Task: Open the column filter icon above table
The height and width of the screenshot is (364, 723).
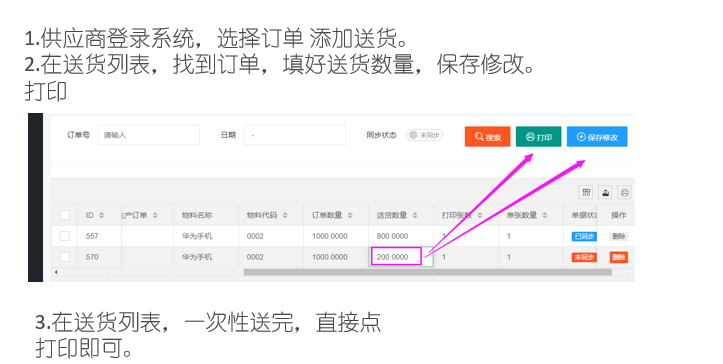Action: (x=586, y=192)
